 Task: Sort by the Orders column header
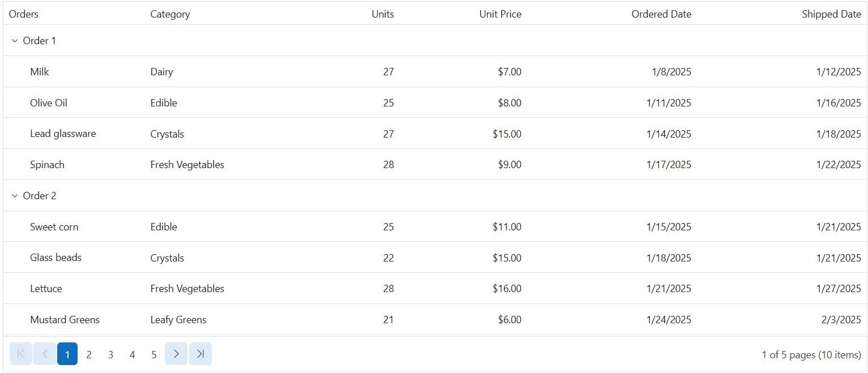coord(24,14)
